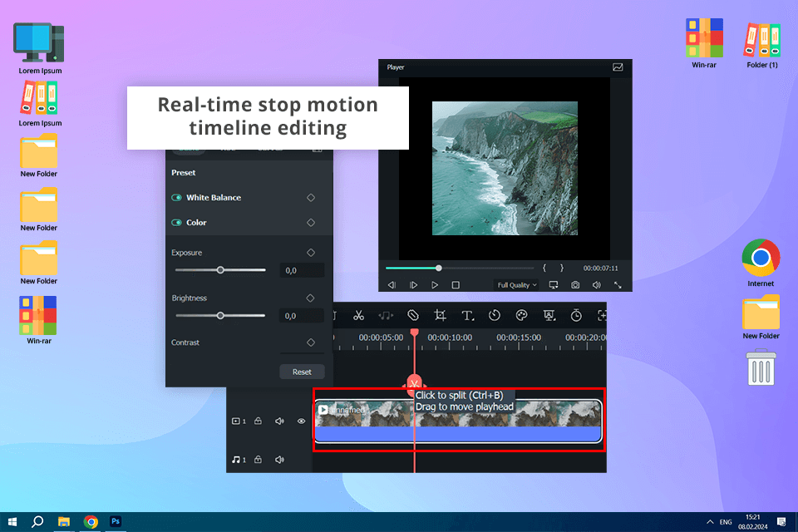The image size is (798, 532).
Task: Click the scope image icon in Player header
Action: [x=618, y=67]
